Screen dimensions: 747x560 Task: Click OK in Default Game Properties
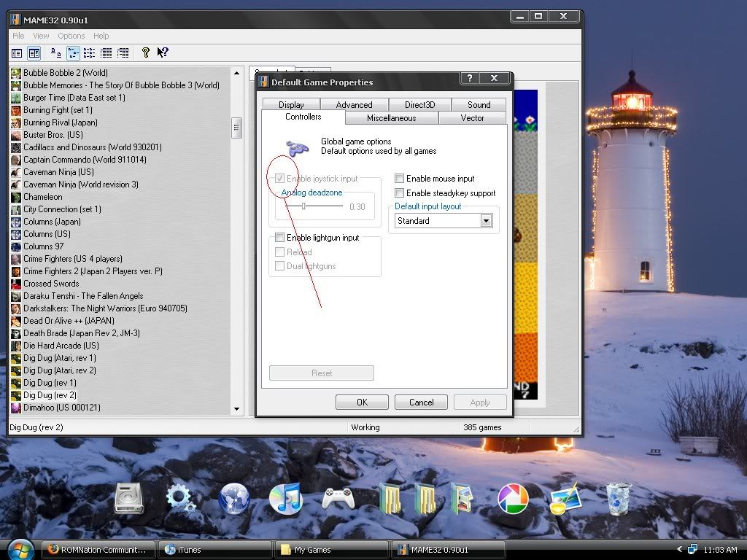click(x=362, y=402)
